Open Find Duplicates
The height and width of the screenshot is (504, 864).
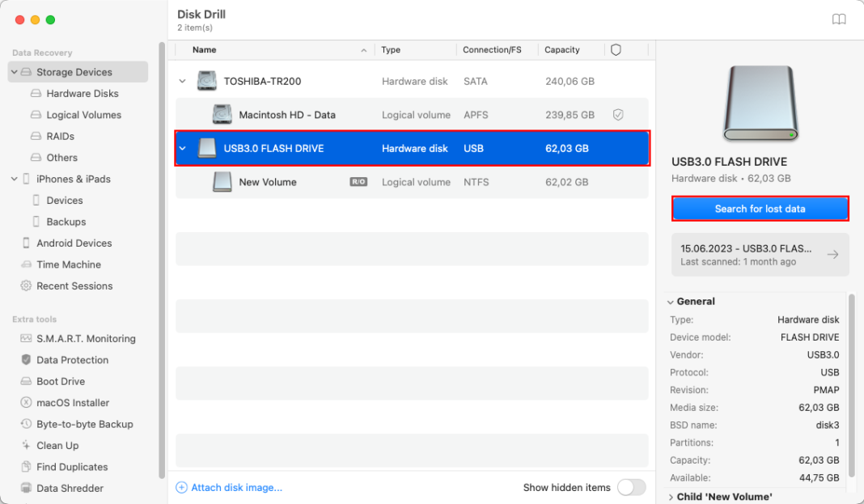(70, 467)
